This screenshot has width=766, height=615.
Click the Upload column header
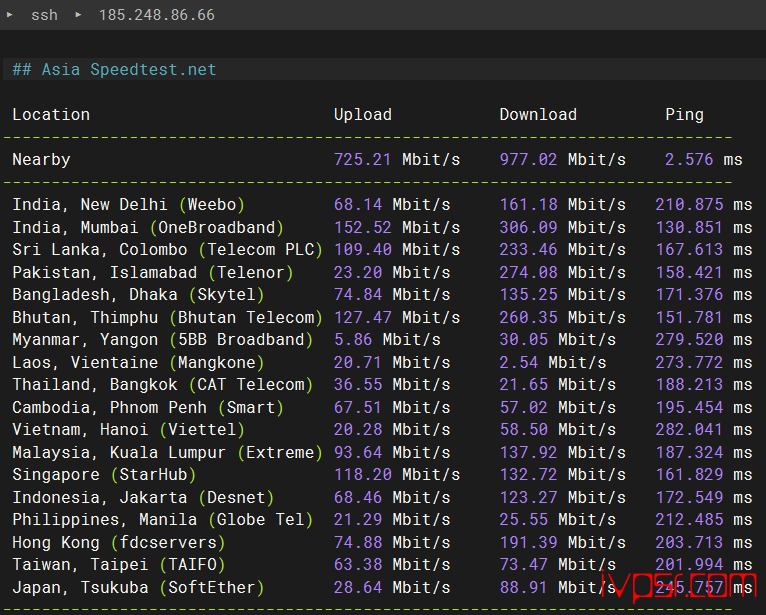(362, 114)
